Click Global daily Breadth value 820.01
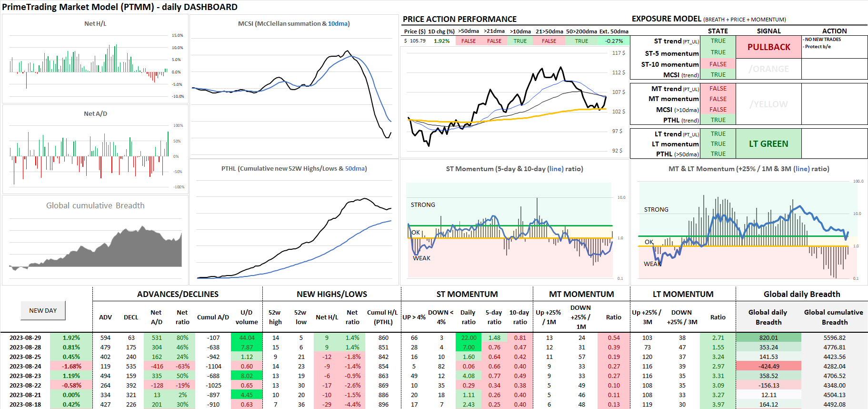This screenshot has height=409, width=868. tap(768, 337)
